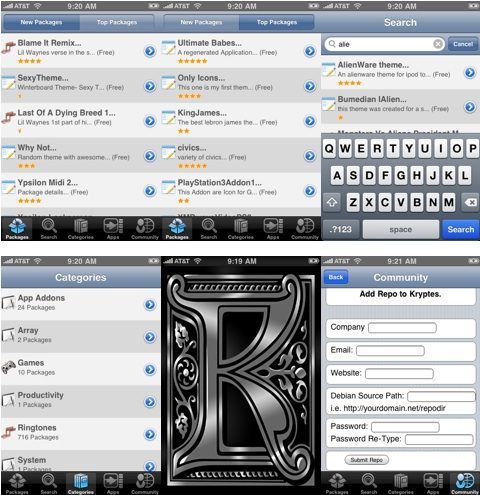Open details arrow for Ultimate Babes package

tap(310, 51)
